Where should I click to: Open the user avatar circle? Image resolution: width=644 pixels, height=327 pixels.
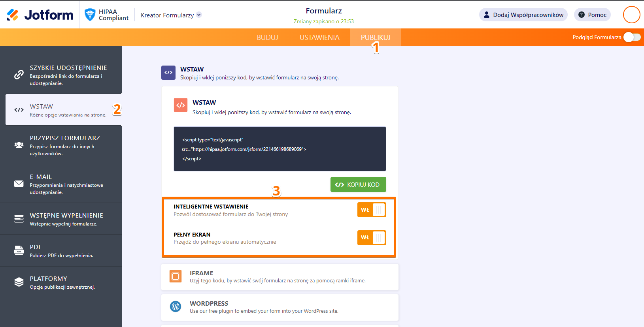(631, 15)
